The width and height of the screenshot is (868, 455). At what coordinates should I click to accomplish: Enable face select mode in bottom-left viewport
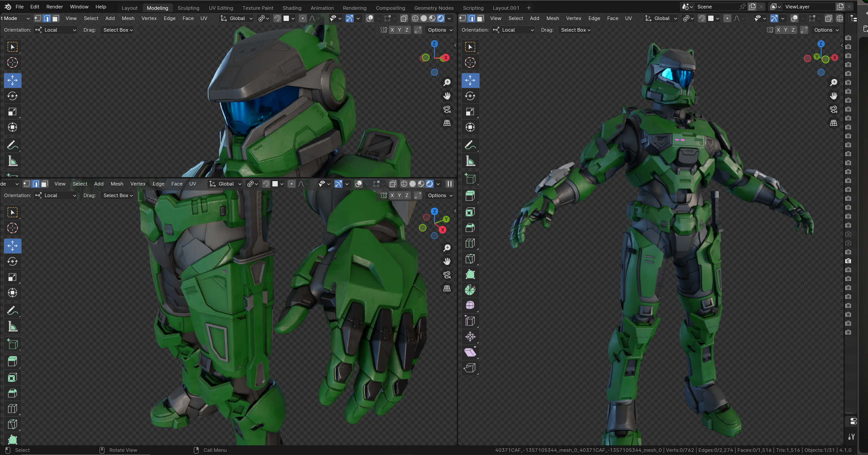coord(45,184)
